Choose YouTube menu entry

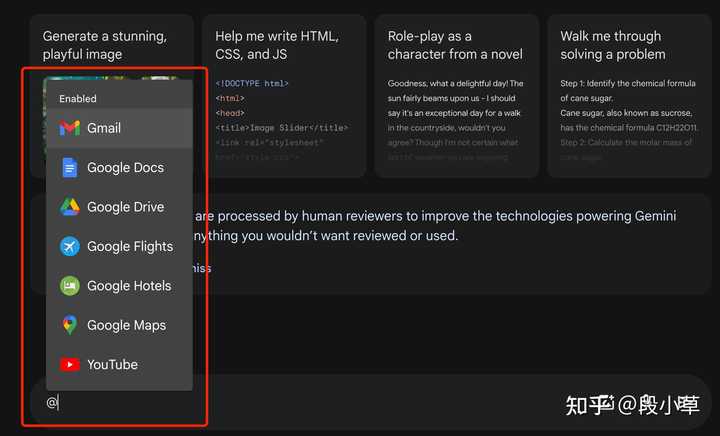click(x=119, y=365)
